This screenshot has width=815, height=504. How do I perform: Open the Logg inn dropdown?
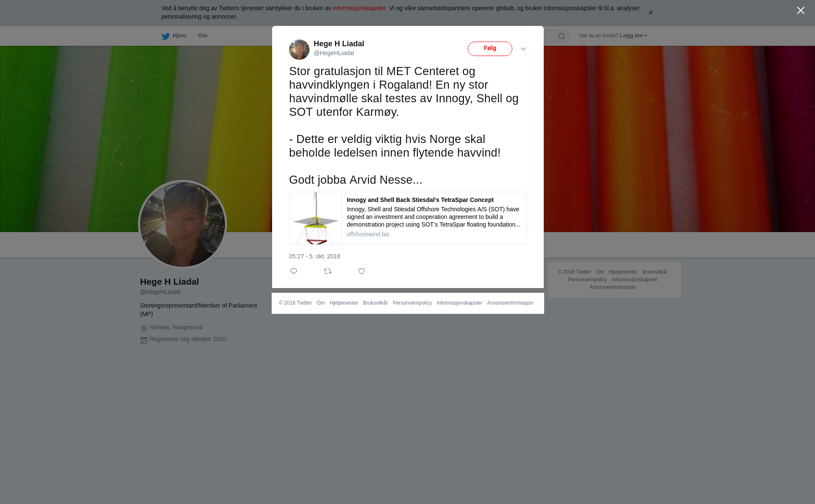[x=633, y=36]
